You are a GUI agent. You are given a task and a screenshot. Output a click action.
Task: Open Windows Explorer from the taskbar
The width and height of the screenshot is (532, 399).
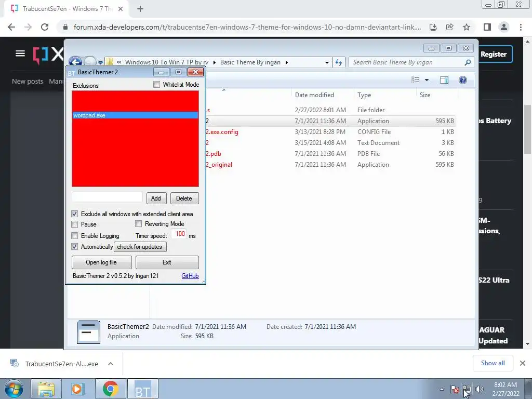pos(46,389)
